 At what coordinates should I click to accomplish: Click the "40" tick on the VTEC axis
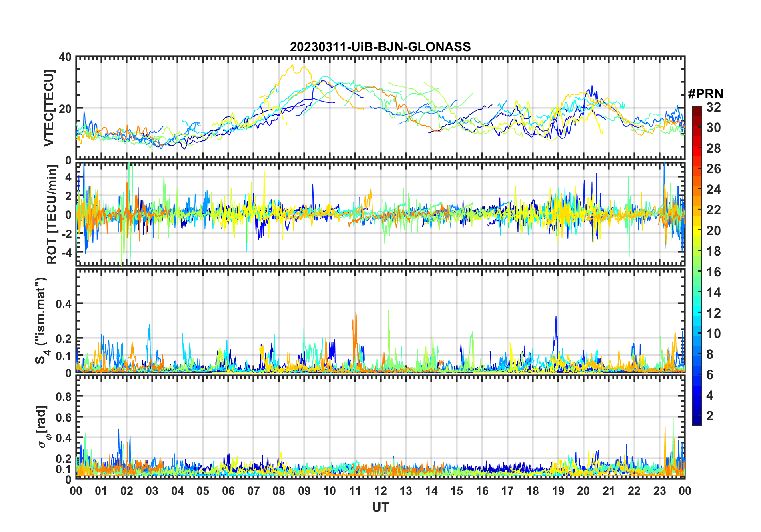tap(65, 57)
